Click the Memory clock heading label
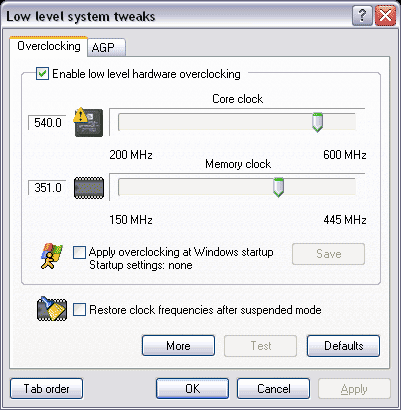This screenshot has width=401, height=410. coord(238,164)
